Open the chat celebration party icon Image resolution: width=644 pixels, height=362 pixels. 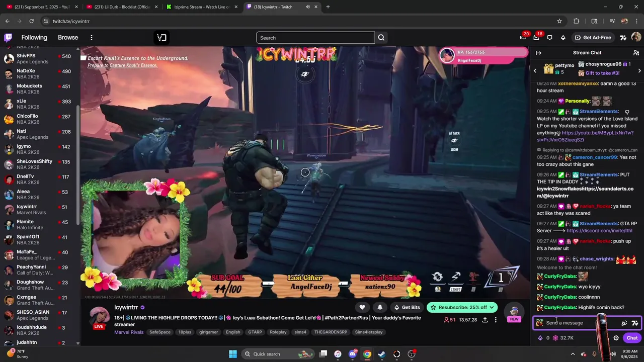tap(624, 323)
